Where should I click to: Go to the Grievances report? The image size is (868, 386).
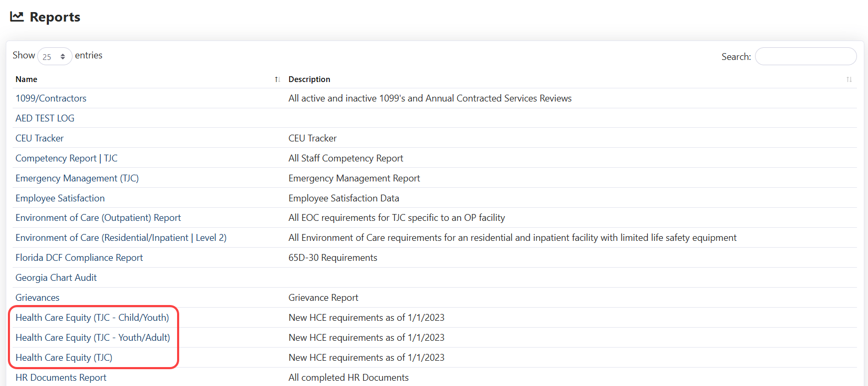[x=37, y=298]
